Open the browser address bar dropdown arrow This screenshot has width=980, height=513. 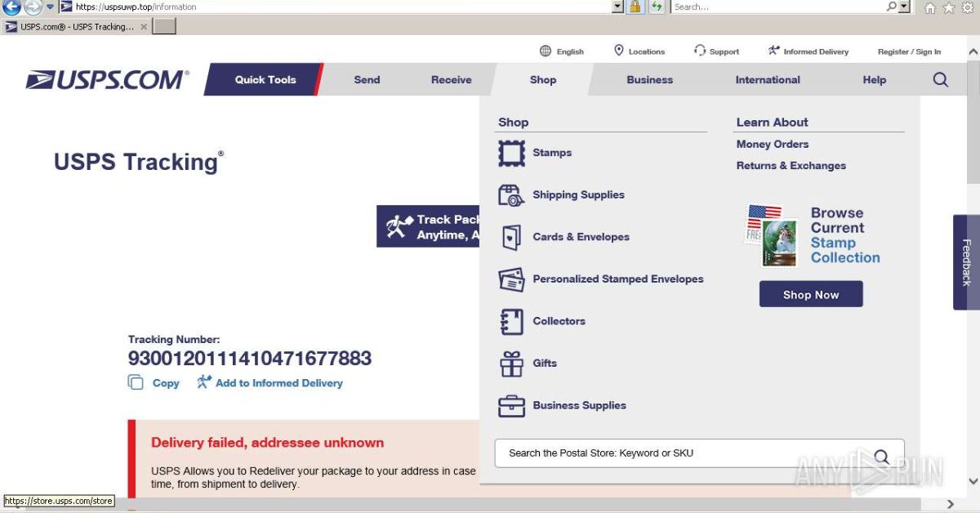coord(617,7)
